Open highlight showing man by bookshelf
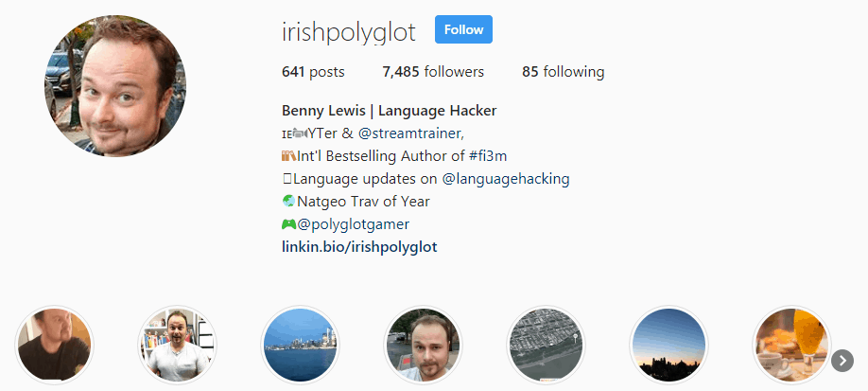 177,345
